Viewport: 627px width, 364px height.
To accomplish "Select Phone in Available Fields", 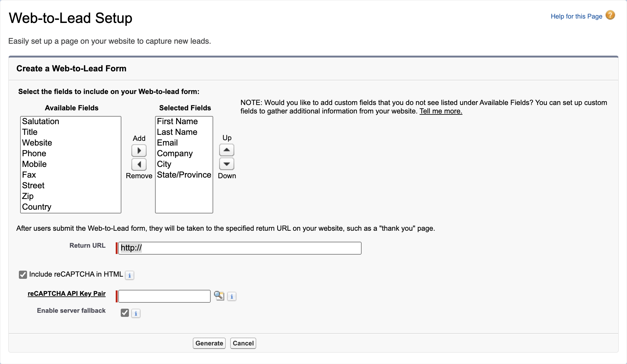I will click(71, 153).
